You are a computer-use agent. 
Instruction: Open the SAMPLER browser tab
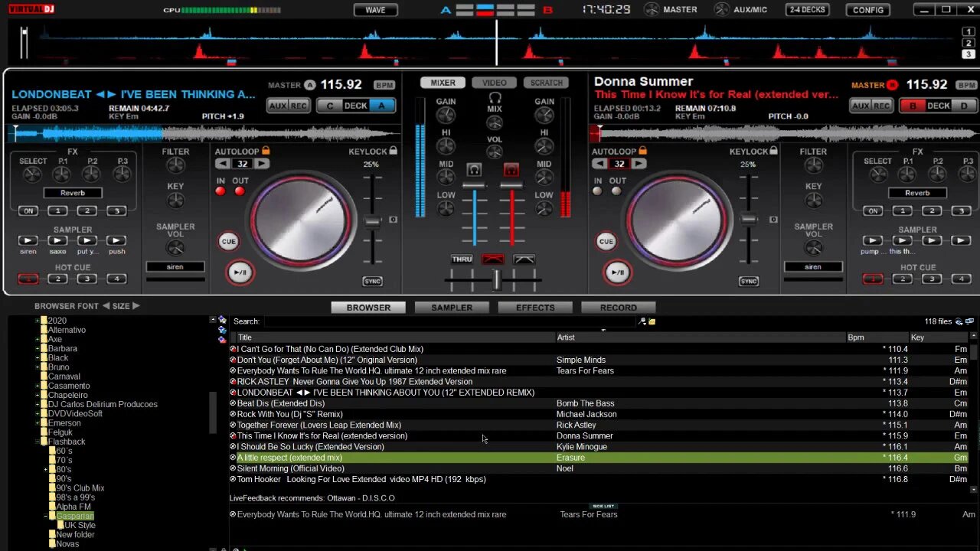pos(452,308)
